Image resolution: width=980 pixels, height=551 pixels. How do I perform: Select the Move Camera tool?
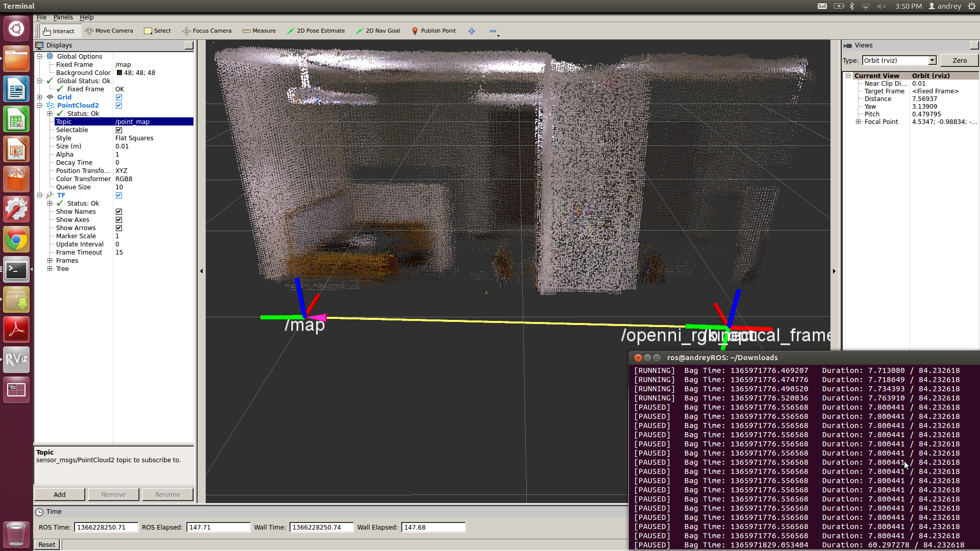(x=109, y=31)
